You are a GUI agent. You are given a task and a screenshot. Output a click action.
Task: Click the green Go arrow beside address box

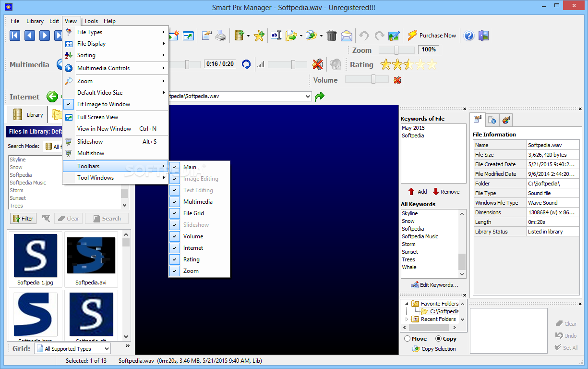pos(320,97)
